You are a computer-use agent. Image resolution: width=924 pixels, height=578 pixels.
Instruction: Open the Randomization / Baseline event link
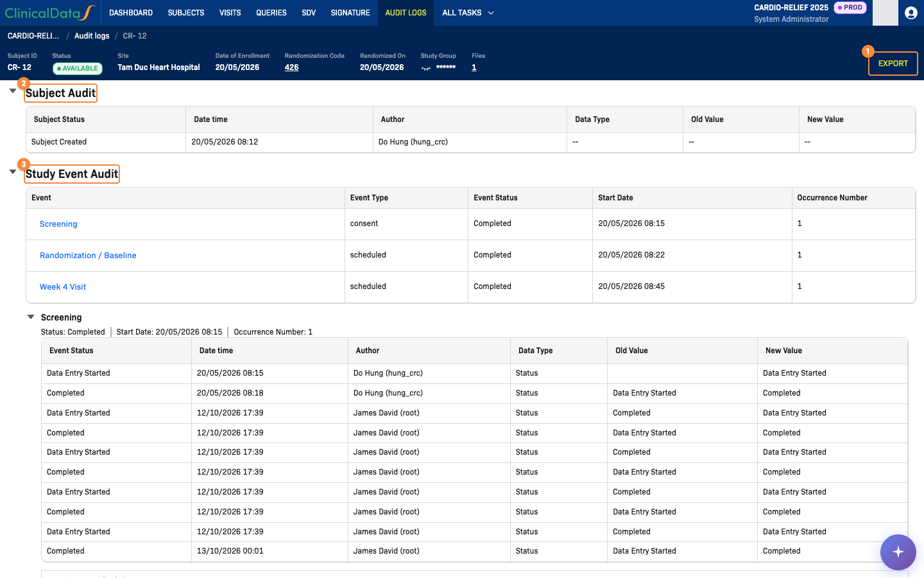pyautogui.click(x=88, y=256)
